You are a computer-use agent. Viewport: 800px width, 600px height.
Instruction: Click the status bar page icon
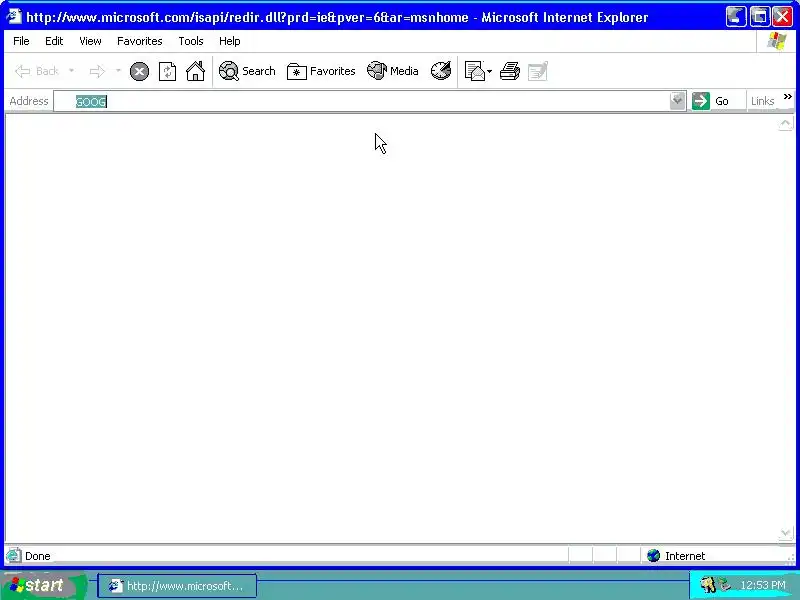(14, 556)
